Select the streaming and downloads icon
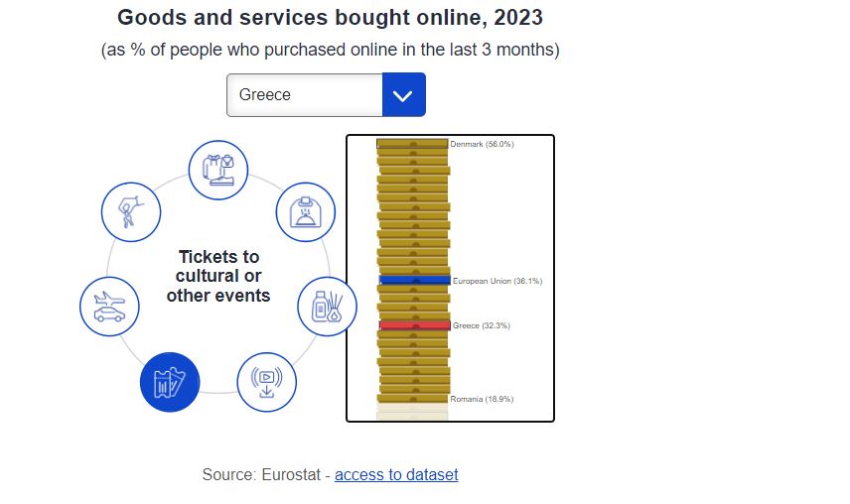The height and width of the screenshot is (504, 850). tap(267, 382)
